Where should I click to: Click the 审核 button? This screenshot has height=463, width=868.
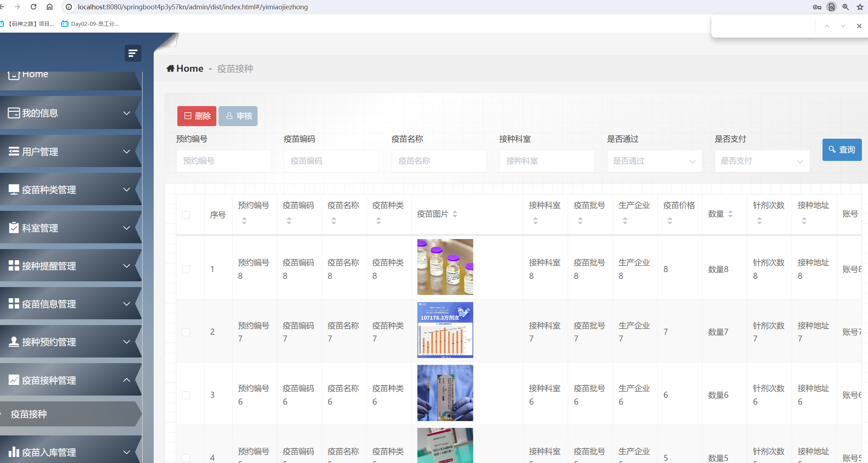coord(238,116)
